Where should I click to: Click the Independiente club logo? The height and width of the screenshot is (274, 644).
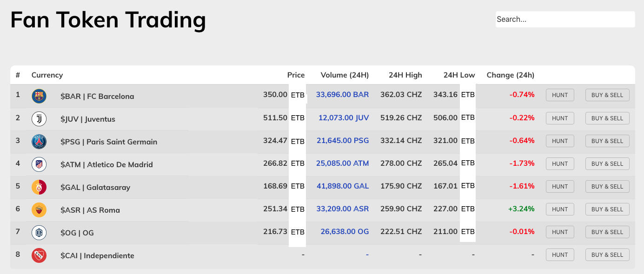tap(39, 255)
